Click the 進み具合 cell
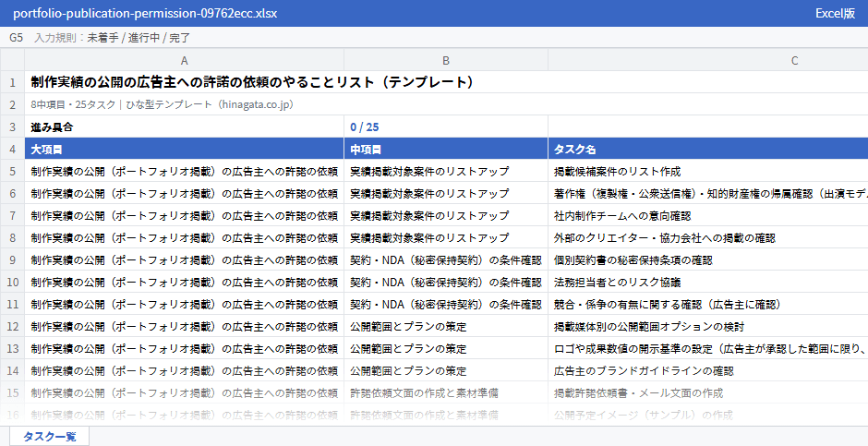Viewport: 868px width, 446px height. pyautogui.click(x=185, y=127)
